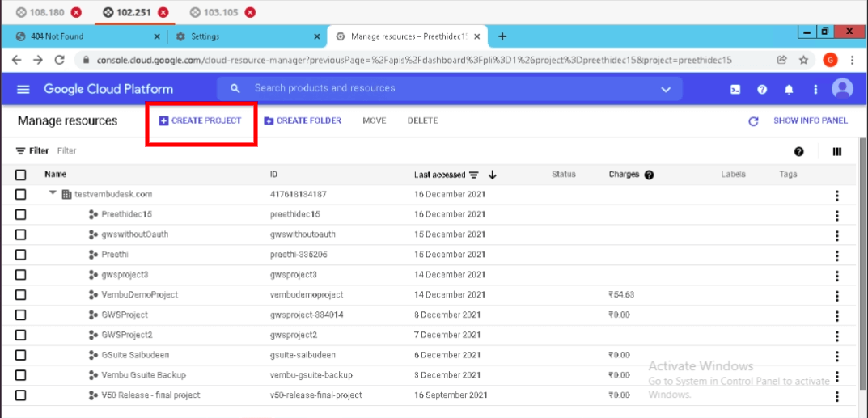Click the MOVE button
This screenshot has width=868, height=418.
[x=375, y=120]
